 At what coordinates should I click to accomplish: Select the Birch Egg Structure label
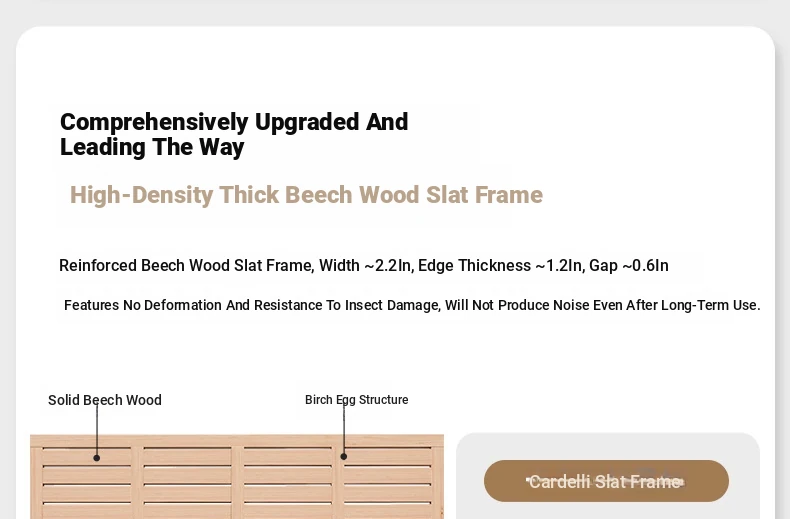(356, 400)
